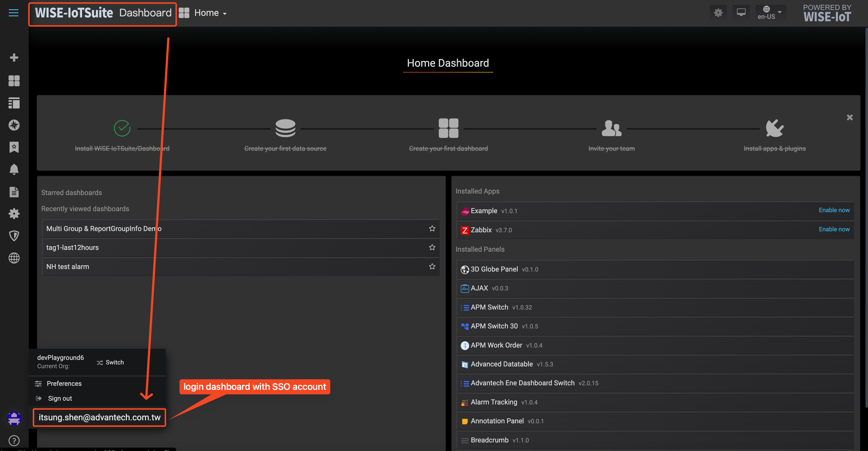The height and width of the screenshot is (451, 868).
Task: Open the Alerting bell icon
Action: (14, 169)
